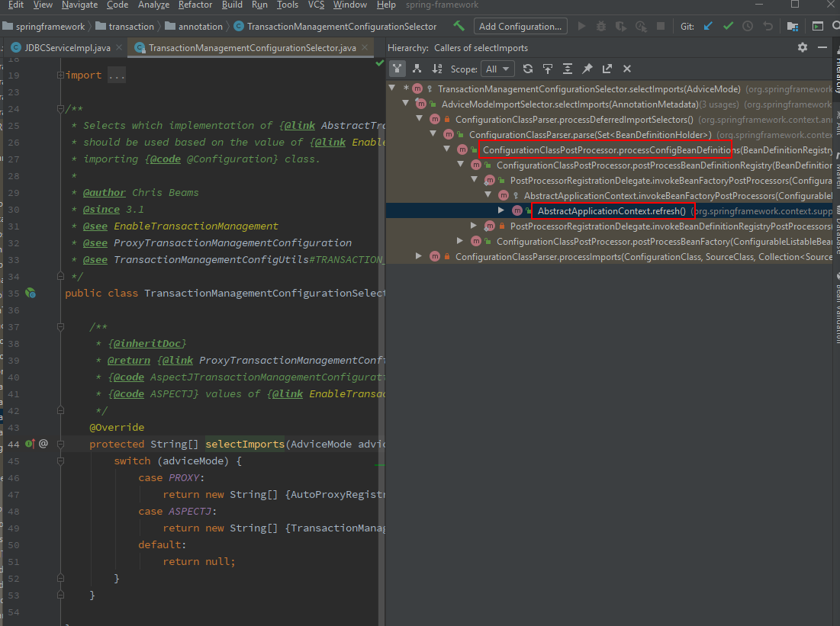Click the Git Update Project blue arrow
Screen dimensions: 840x626
[708, 26]
